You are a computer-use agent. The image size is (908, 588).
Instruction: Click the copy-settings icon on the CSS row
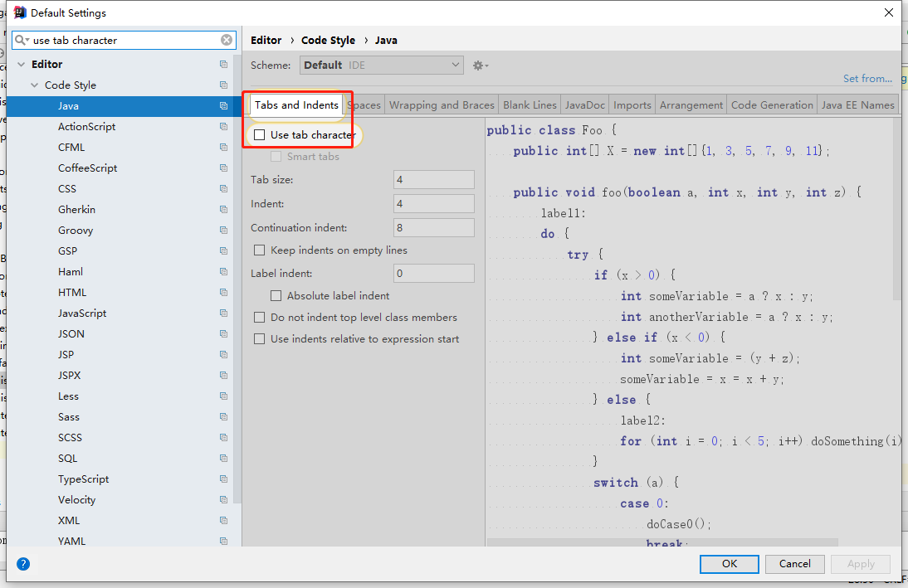223,188
